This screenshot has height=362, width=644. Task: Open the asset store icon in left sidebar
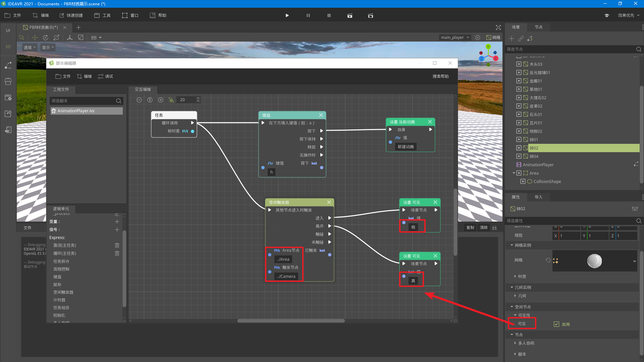8,81
